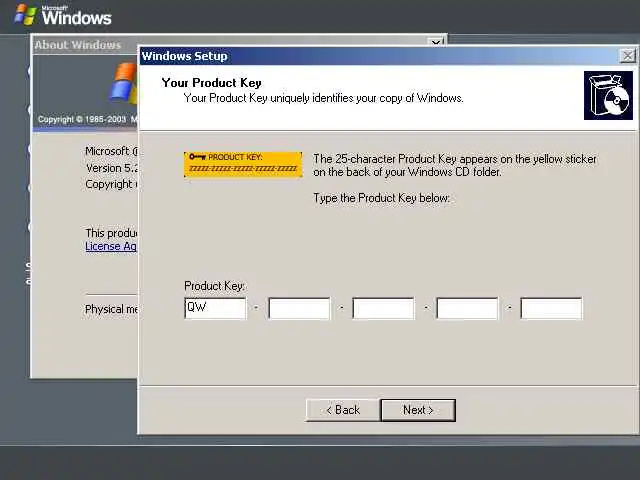640x480 pixels.
Task: Select the fourth Product Key input box
Action: [x=467, y=308]
